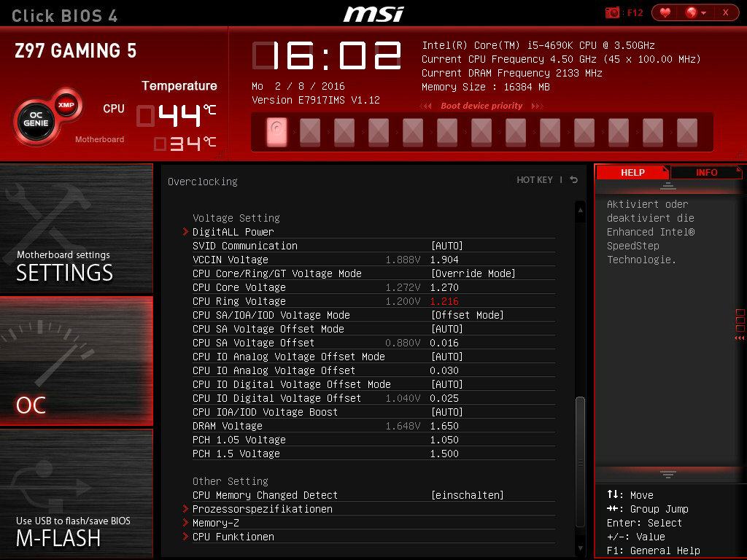Change CPU SA/IOA/IOD Voltage Mode option
The width and height of the screenshot is (747, 560).
click(x=468, y=315)
